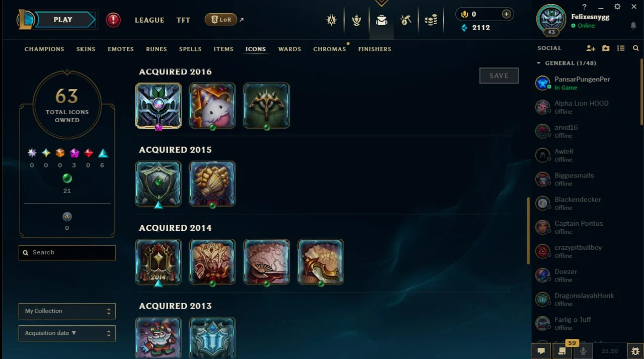The height and width of the screenshot is (359, 644).
Task: Click the SAVE button
Action: (499, 75)
